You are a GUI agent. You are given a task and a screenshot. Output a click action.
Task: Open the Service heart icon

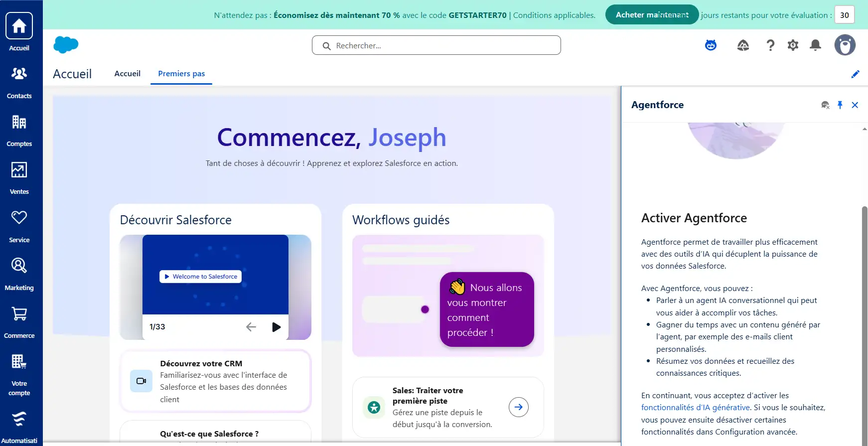pyautogui.click(x=19, y=218)
